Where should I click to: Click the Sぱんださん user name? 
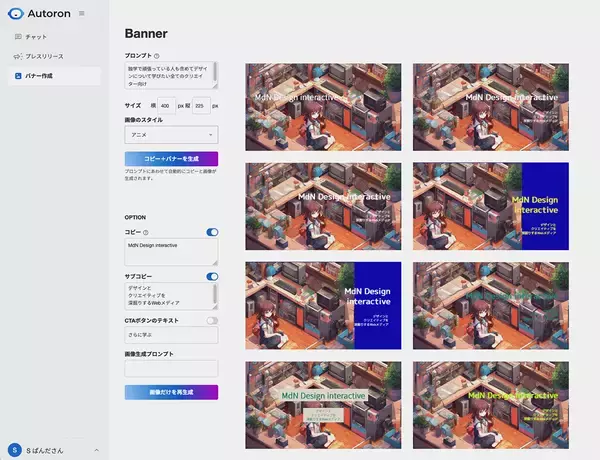[x=45, y=450]
